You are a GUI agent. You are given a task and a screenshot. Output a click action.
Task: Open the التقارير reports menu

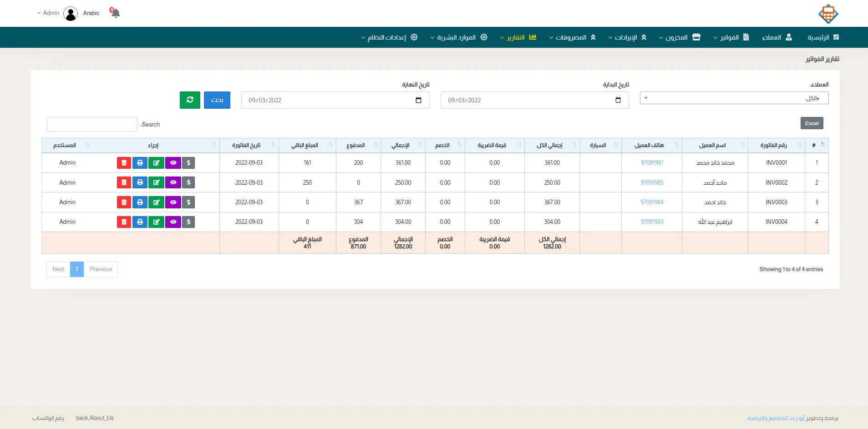tap(518, 37)
